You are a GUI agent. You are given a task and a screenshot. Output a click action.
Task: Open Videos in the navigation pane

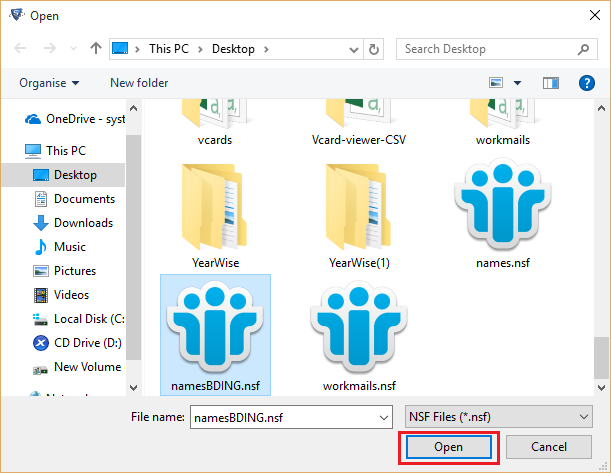click(61, 295)
